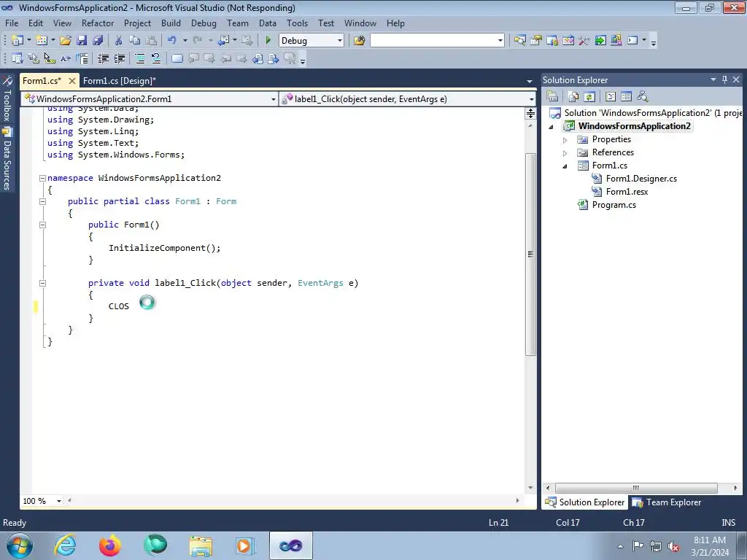The height and width of the screenshot is (560, 747).
Task: Collapse the Form1.cs tree node
Action: [x=565, y=166]
